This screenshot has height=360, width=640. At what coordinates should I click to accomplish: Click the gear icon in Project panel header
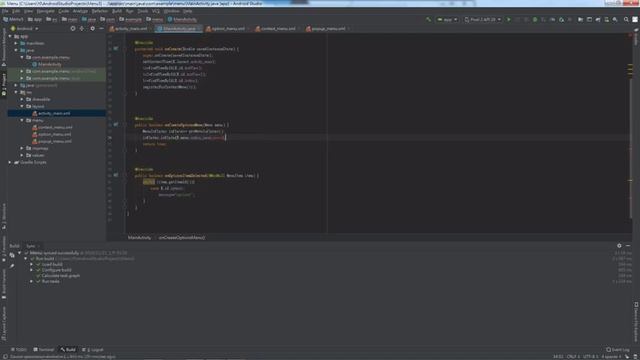tap(92, 29)
